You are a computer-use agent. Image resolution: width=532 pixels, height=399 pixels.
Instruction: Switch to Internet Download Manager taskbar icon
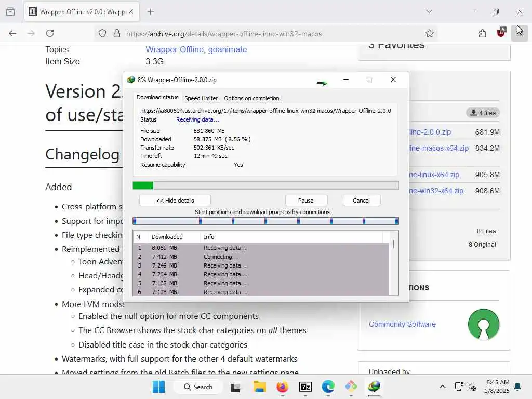pos(374,387)
